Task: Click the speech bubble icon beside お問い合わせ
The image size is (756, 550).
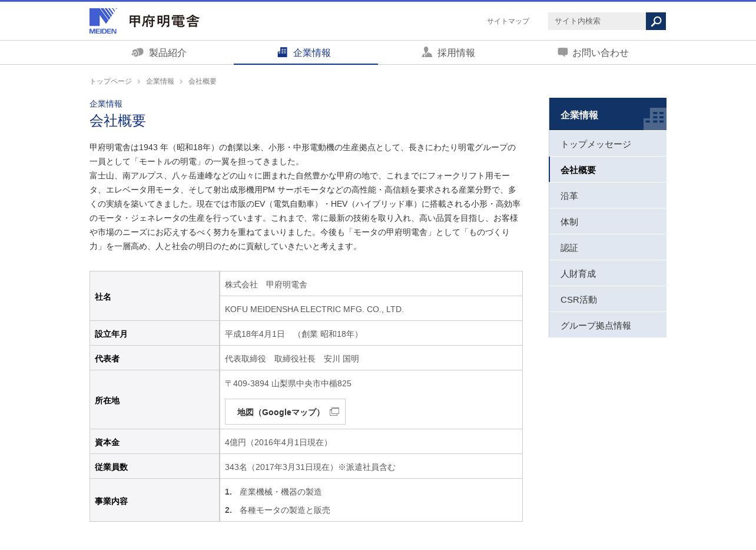Action: click(562, 52)
